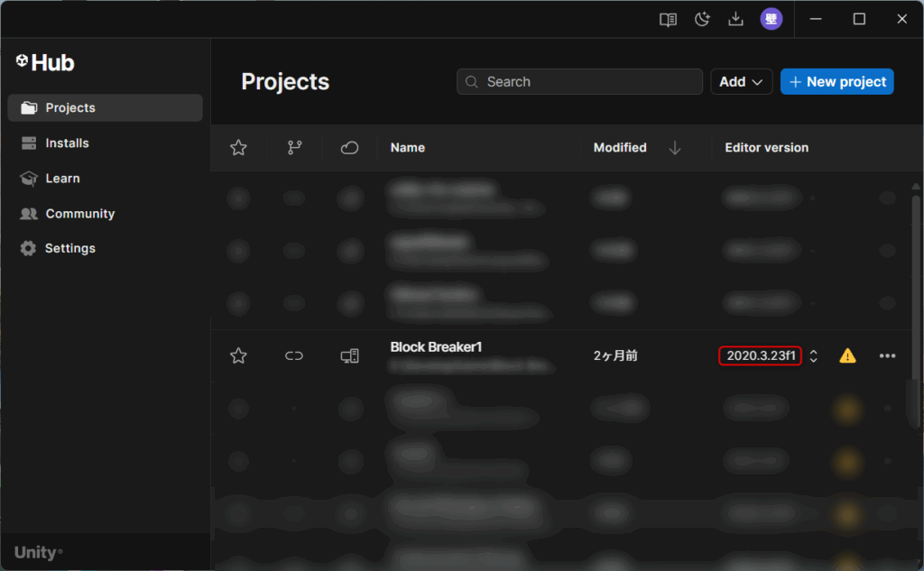Close the Unity Hub window
Screen dimensions: 924x571
click(x=901, y=20)
